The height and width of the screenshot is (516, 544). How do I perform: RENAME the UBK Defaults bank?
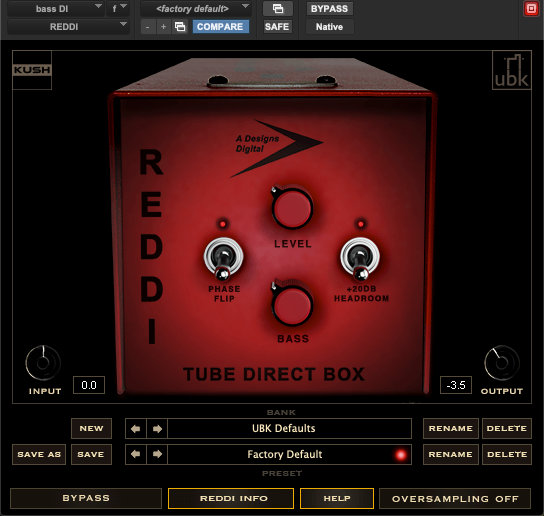[x=450, y=429]
